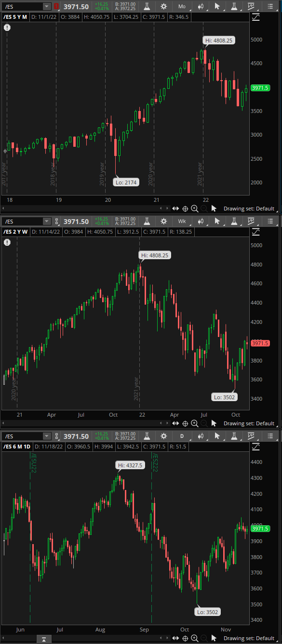Click the Mo timeframe button
The width and height of the screenshot is (282, 644).
pos(182,6)
